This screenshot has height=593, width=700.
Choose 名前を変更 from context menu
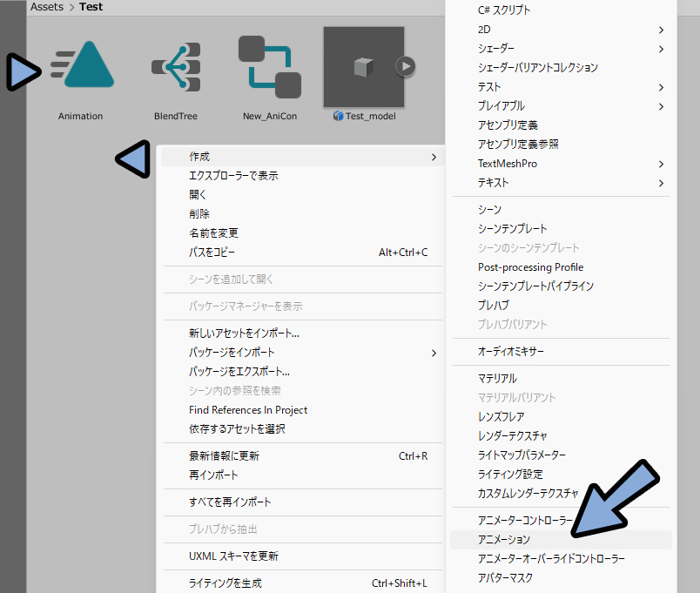(x=303, y=233)
